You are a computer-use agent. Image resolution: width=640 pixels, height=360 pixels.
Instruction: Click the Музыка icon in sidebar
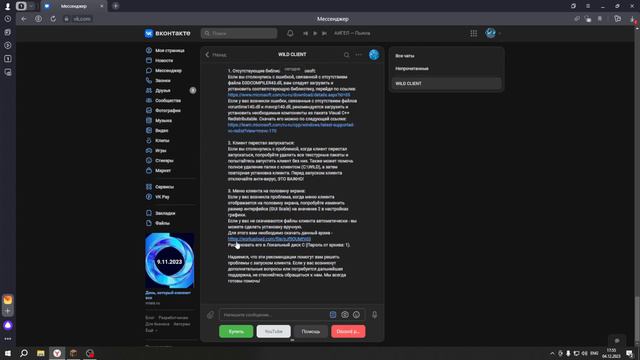coord(149,120)
